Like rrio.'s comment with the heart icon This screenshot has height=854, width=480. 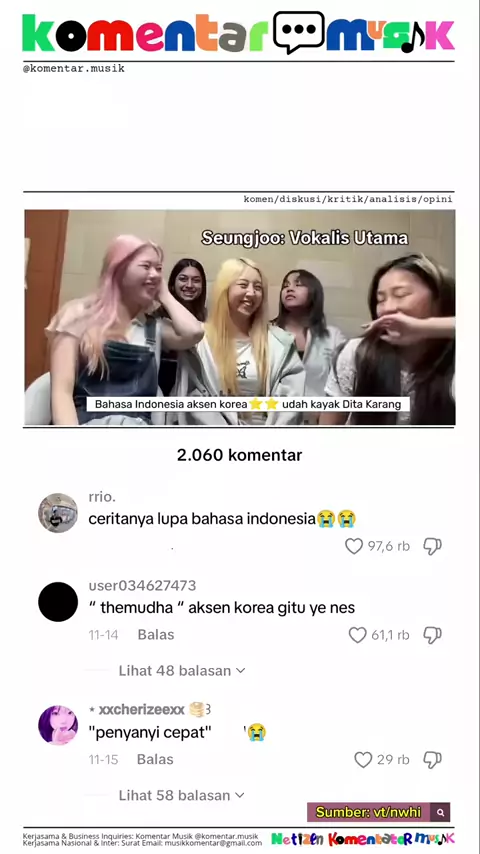354,546
